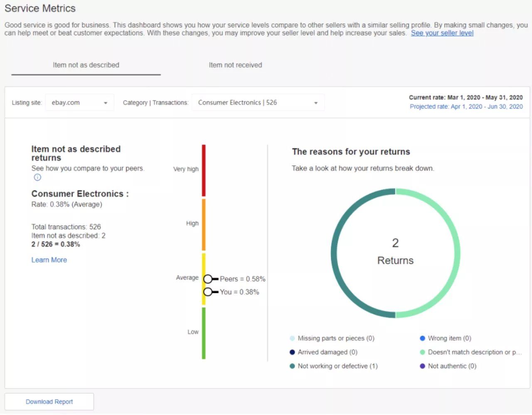The height and width of the screenshot is (415, 532).
Task: Switch to Item not received tab
Action: pos(235,65)
